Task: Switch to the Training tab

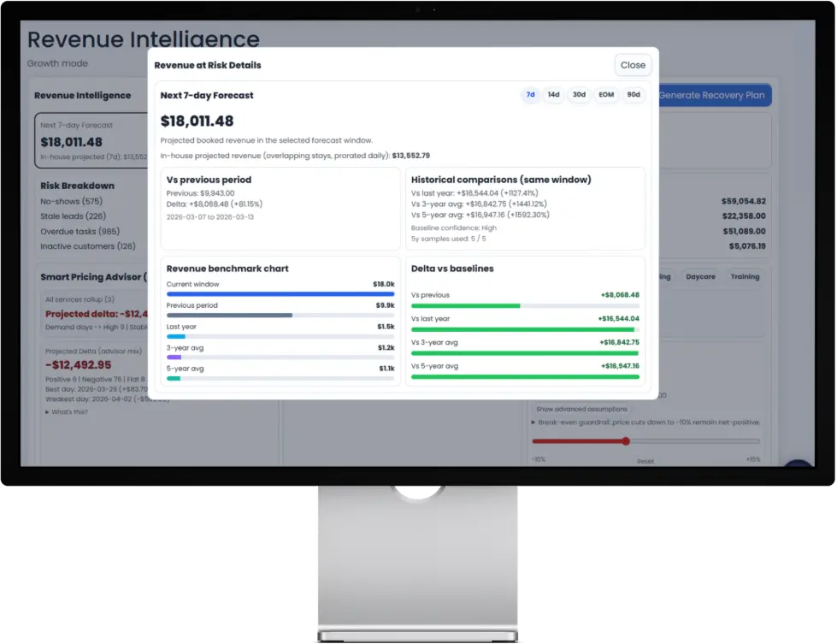Action: click(x=744, y=276)
